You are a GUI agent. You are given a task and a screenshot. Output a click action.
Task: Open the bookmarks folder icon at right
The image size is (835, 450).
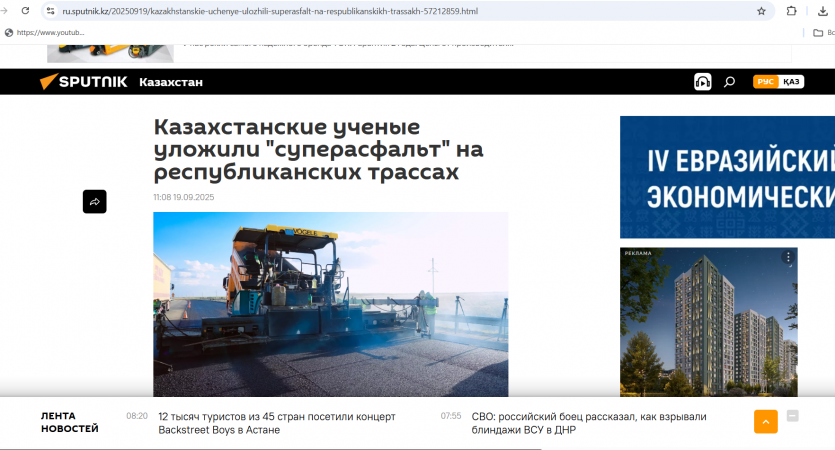818,33
